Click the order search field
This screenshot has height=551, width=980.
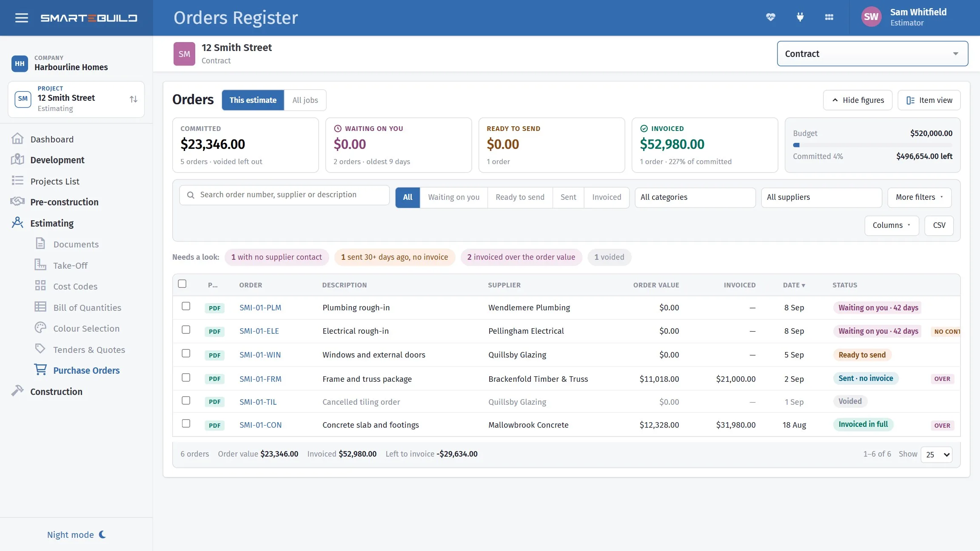284,195
